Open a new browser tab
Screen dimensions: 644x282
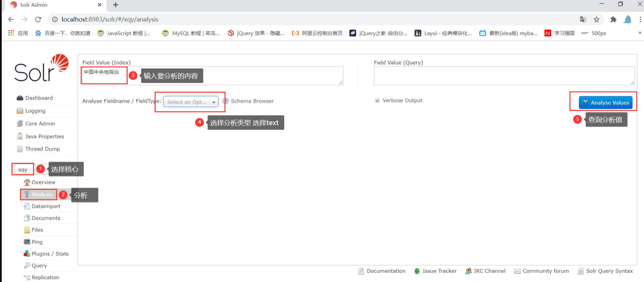(115, 5)
